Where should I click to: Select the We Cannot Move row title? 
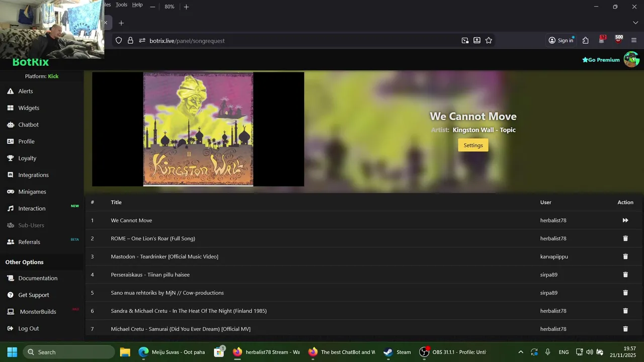pyautogui.click(x=131, y=220)
